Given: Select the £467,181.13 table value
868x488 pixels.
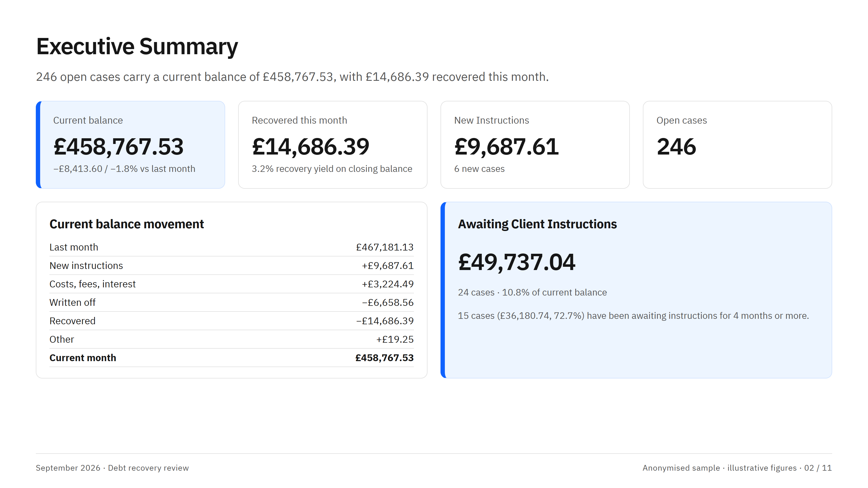Looking at the screenshot, I should click(384, 247).
